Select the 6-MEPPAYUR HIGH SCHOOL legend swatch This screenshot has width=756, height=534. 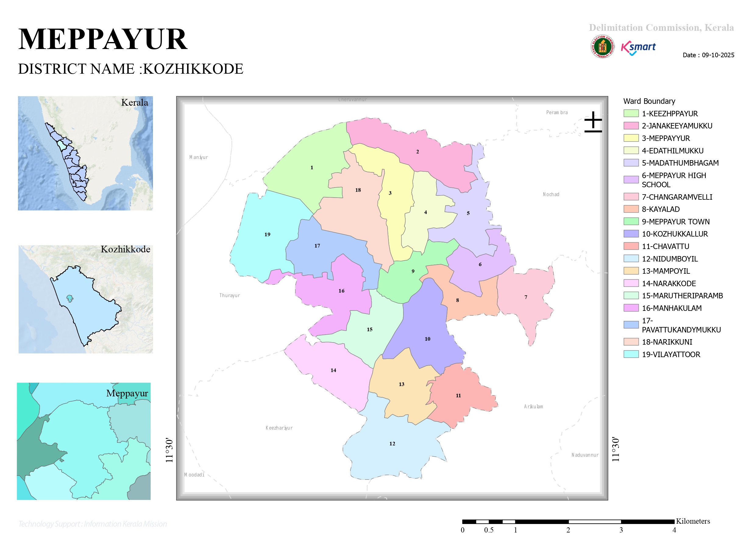tap(631, 180)
